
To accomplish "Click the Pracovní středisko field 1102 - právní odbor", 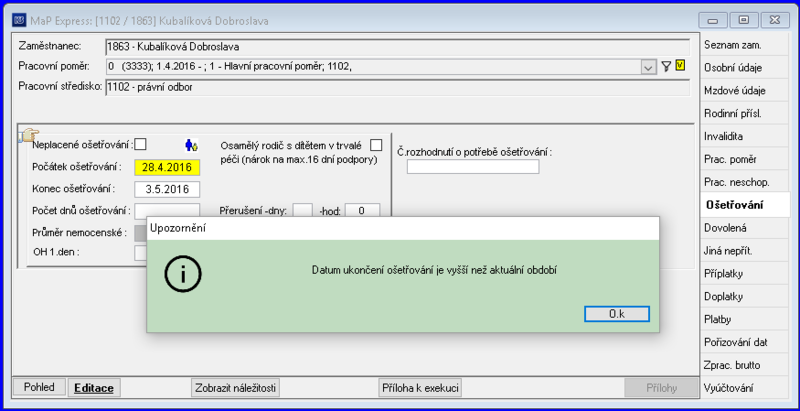I will click(x=397, y=87).
